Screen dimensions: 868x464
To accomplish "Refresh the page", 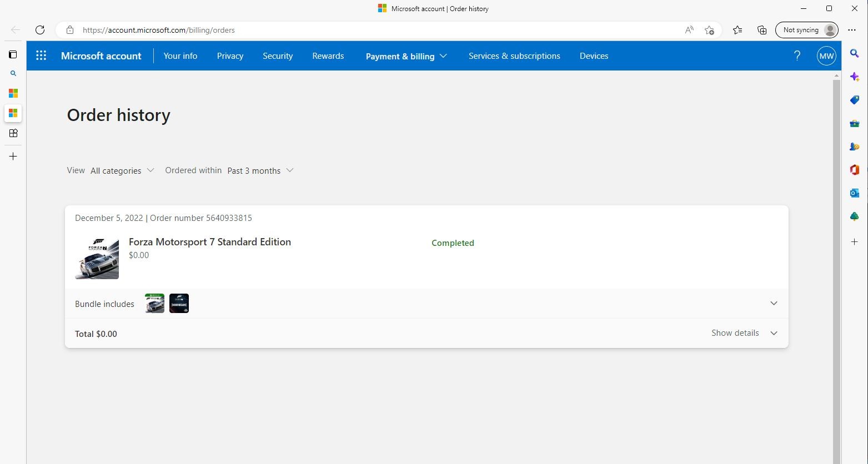I will pos(40,30).
